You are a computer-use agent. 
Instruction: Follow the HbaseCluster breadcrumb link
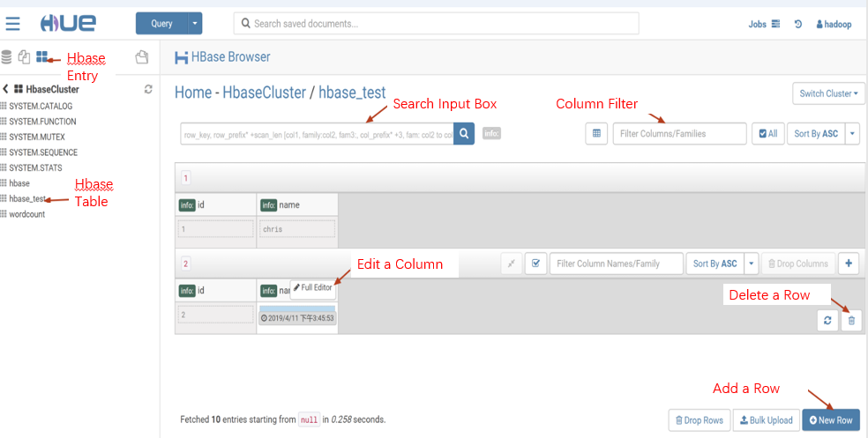tap(264, 93)
